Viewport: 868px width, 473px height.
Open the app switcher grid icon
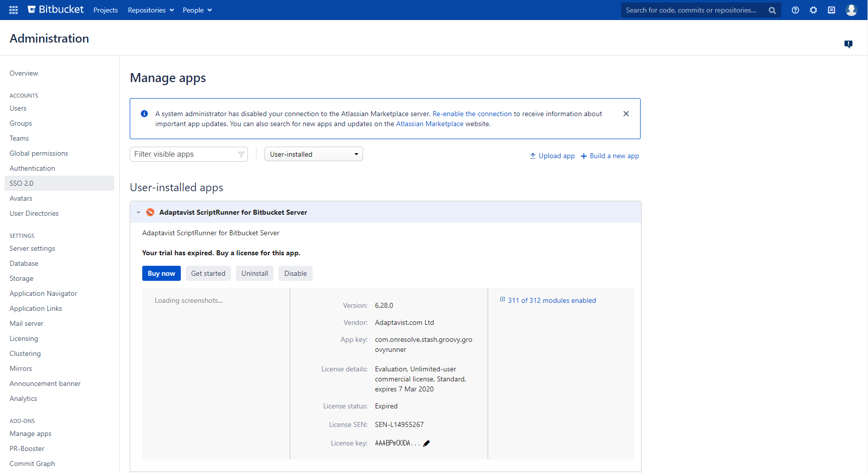14,10
